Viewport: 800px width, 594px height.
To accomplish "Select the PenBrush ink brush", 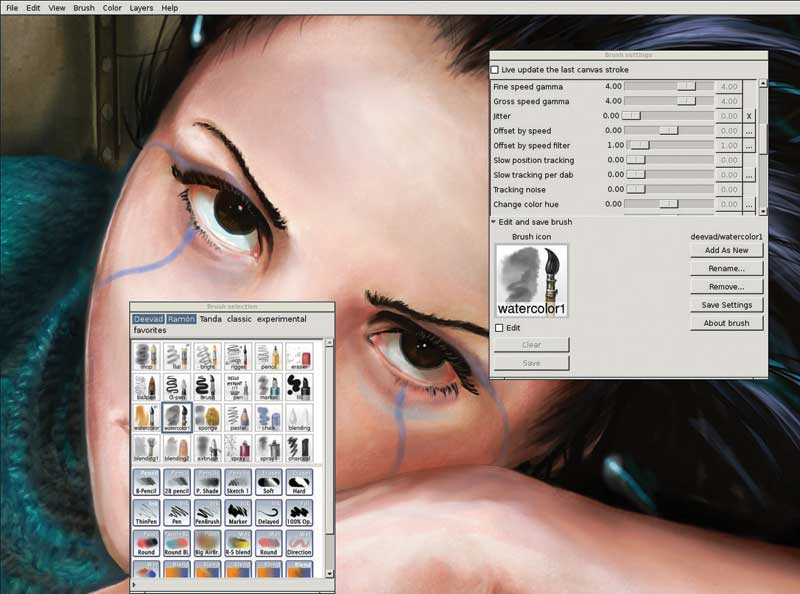I will [208, 513].
